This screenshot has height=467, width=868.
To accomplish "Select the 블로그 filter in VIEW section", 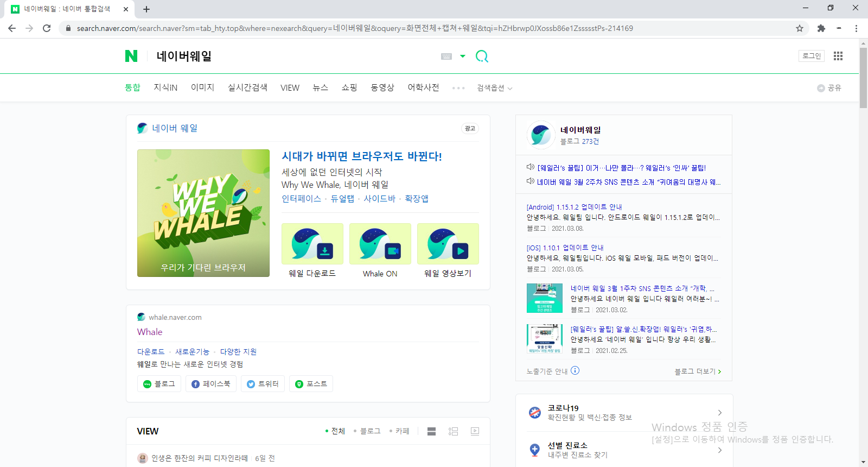I will tap(367, 431).
